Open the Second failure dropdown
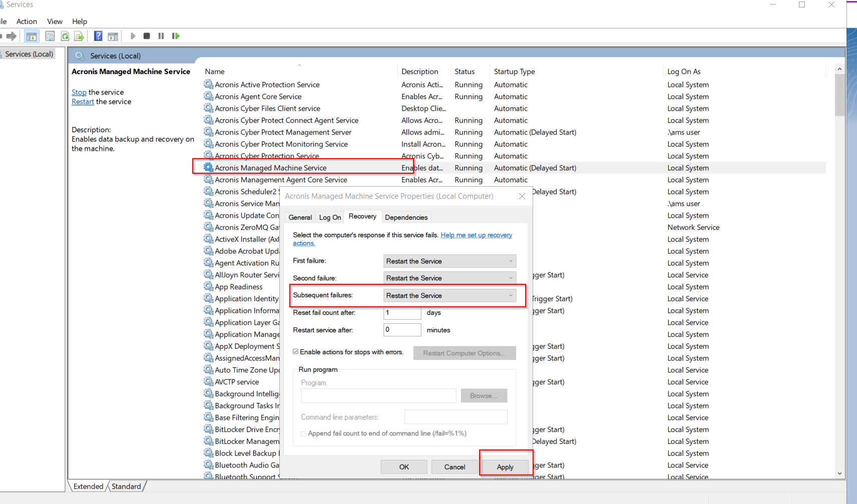This screenshot has height=504, width=857. 510,277
